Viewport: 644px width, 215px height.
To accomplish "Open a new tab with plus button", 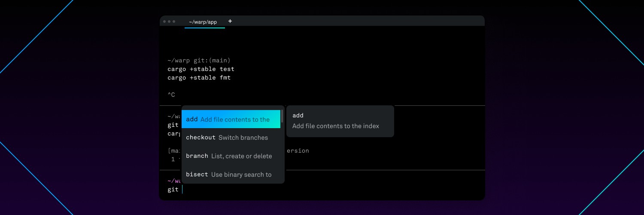I will 230,21.
